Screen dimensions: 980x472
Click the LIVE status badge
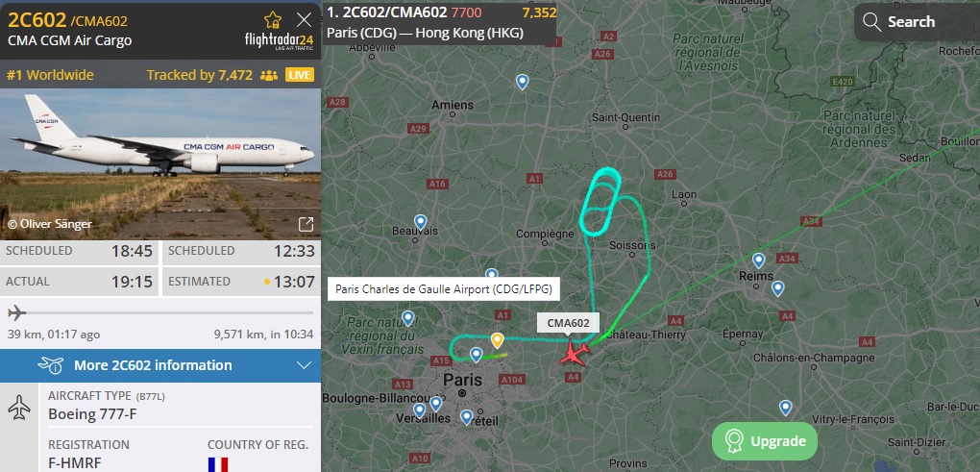tap(300, 75)
